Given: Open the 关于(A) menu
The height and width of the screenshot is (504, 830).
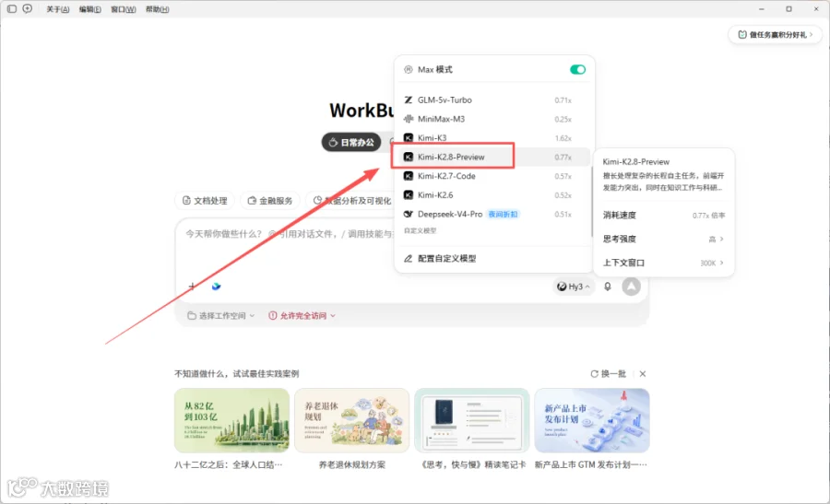Looking at the screenshot, I should pyautogui.click(x=58, y=9).
